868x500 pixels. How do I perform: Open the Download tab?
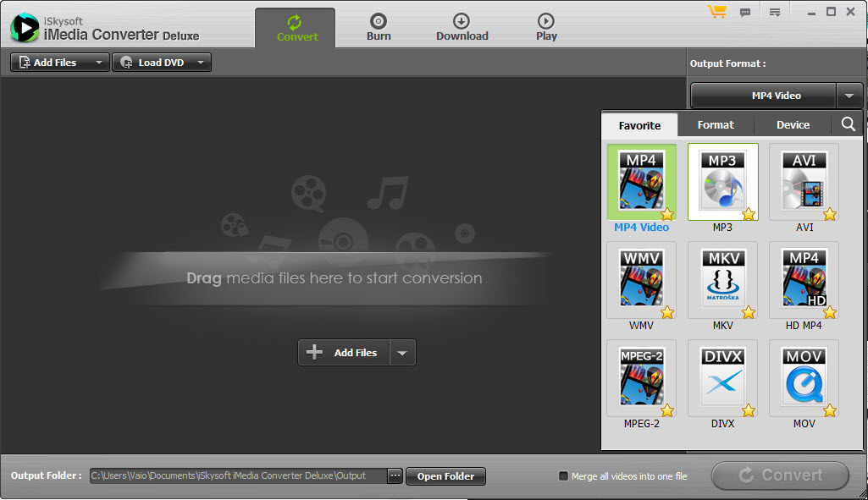coord(462,28)
